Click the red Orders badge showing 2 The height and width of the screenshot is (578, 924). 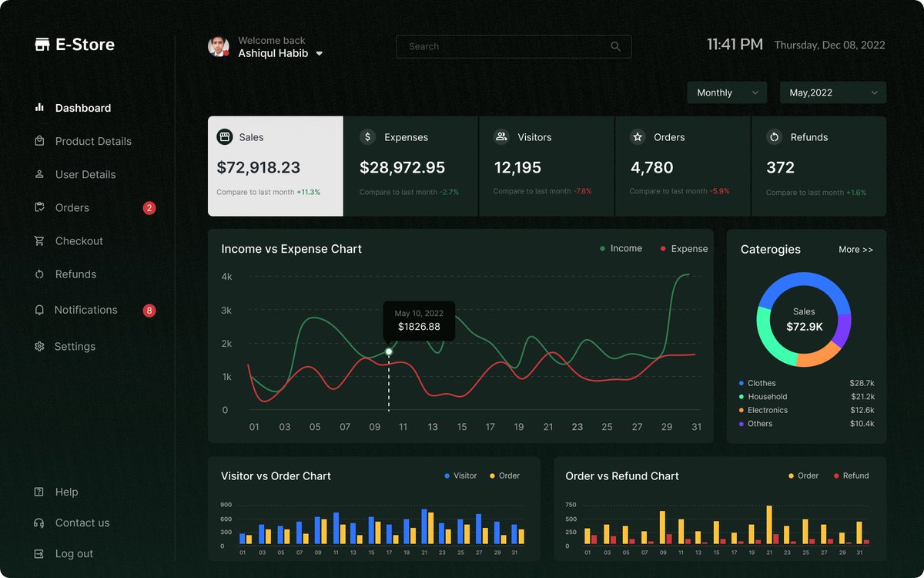coord(149,207)
